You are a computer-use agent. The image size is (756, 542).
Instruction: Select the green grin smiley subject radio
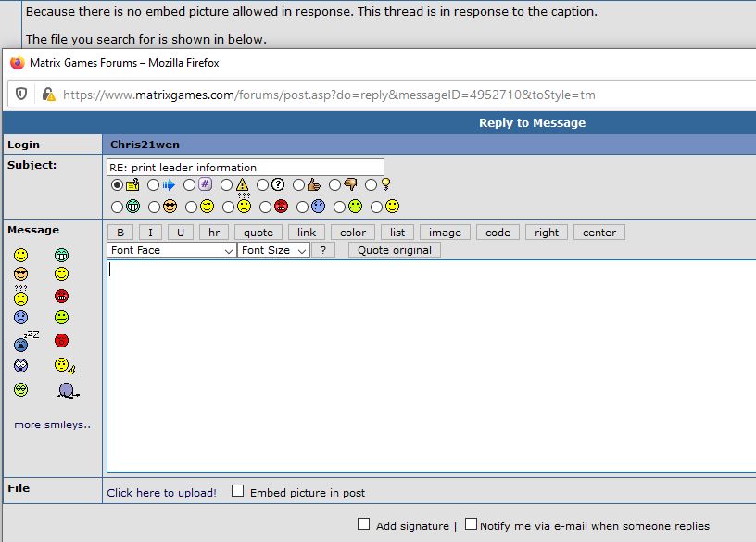117,207
